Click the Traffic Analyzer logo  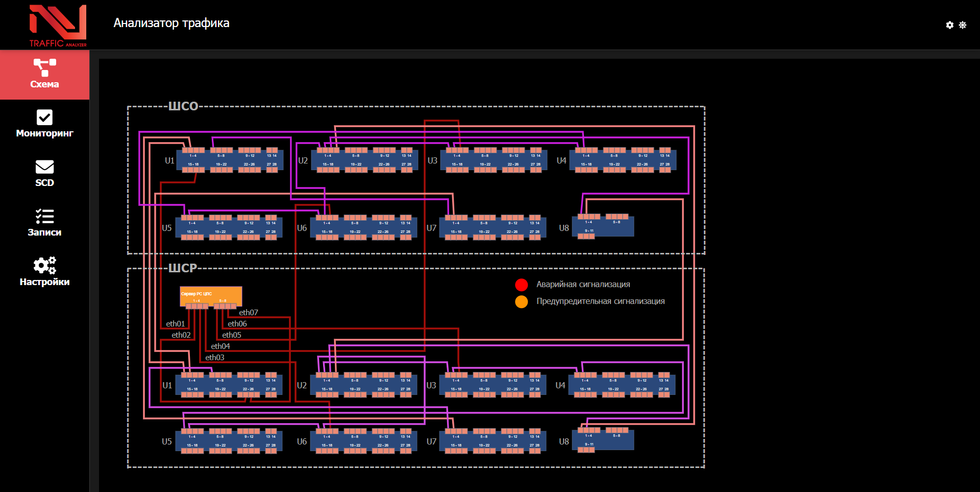point(58,26)
